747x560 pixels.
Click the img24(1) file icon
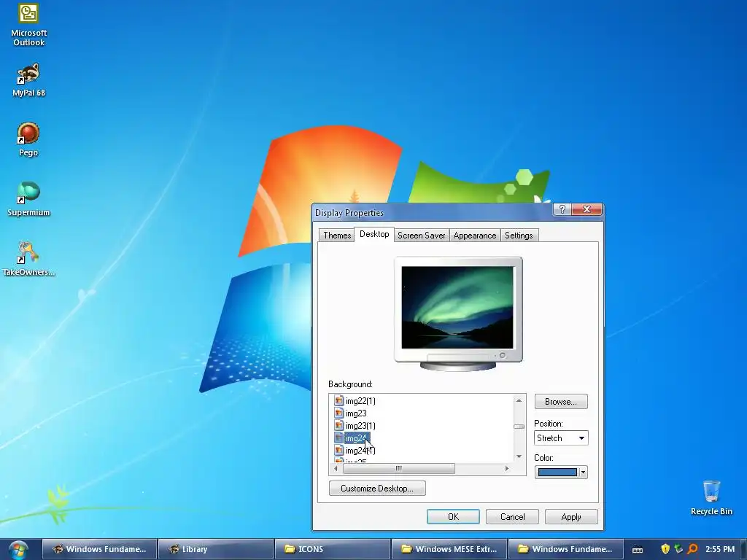[338, 450]
